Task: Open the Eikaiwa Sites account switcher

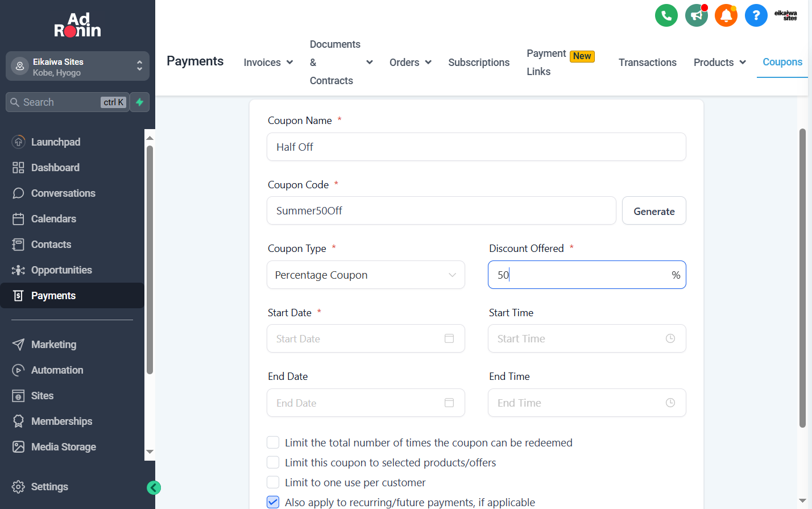Action: tap(77, 67)
